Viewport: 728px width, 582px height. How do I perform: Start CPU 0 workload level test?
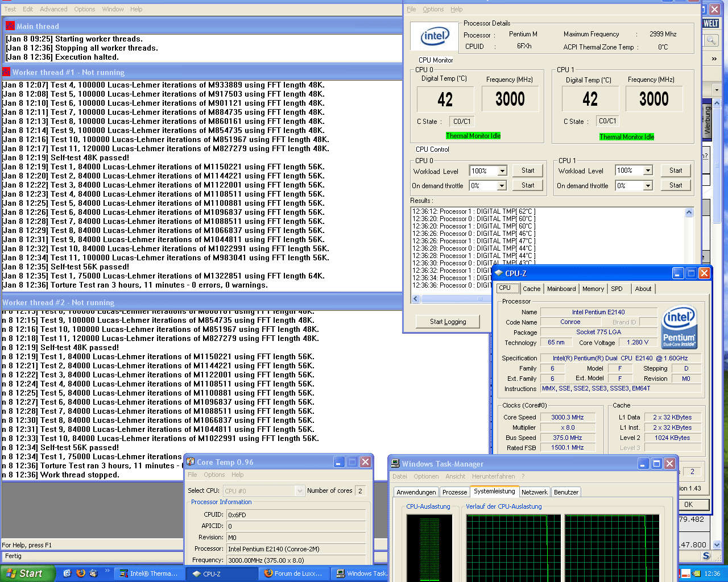point(528,171)
